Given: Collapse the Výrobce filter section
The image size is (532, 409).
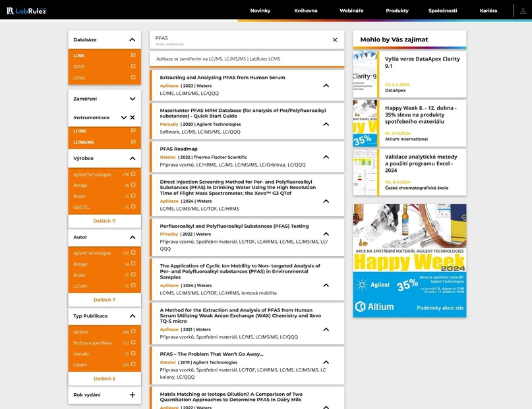Looking at the screenshot, I should (133, 159).
